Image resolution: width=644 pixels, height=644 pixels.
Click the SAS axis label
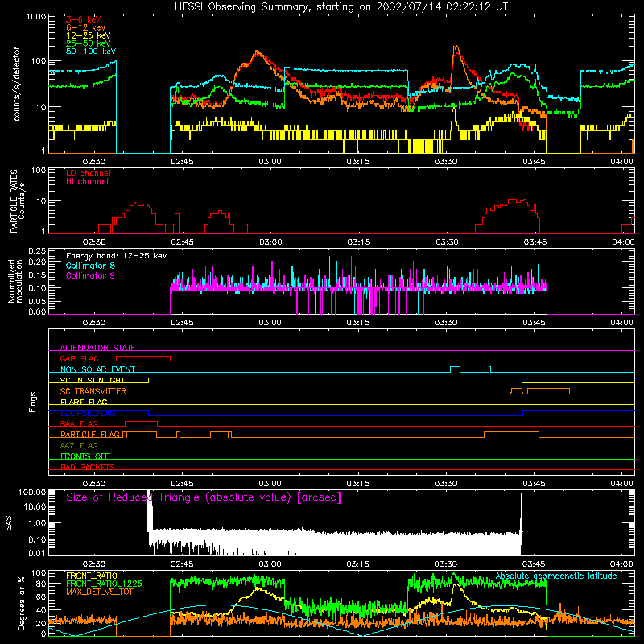click(9, 523)
